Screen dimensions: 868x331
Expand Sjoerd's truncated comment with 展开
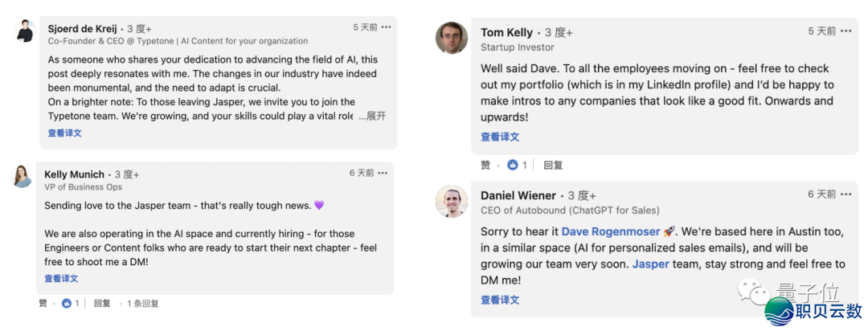pyautogui.click(x=376, y=116)
